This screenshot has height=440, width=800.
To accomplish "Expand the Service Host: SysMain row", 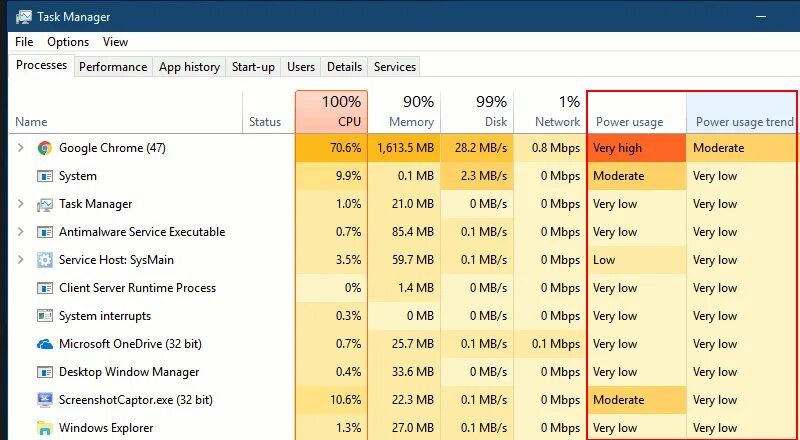I will click(x=20, y=260).
